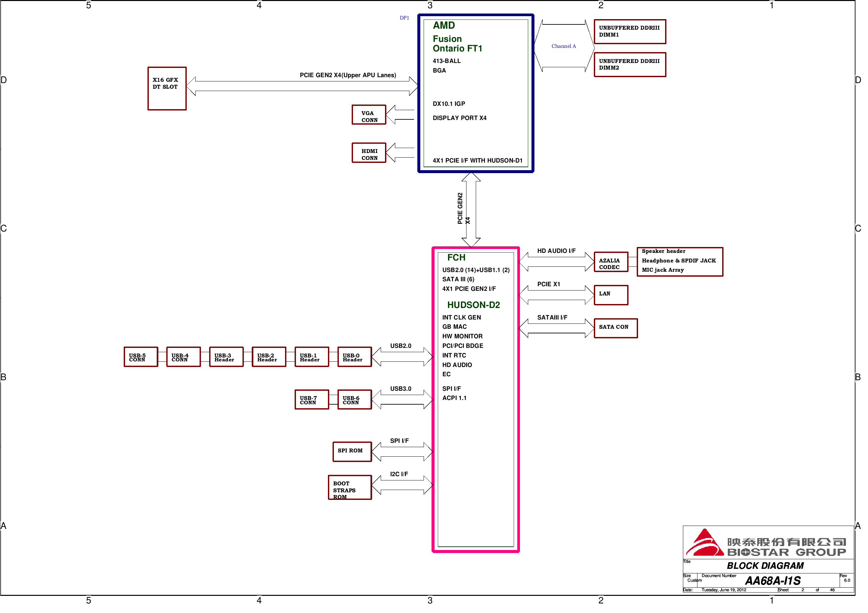Image resolution: width=868 pixels, height=613 pixels.
Task: Select the LAN block
Action: 611,295
